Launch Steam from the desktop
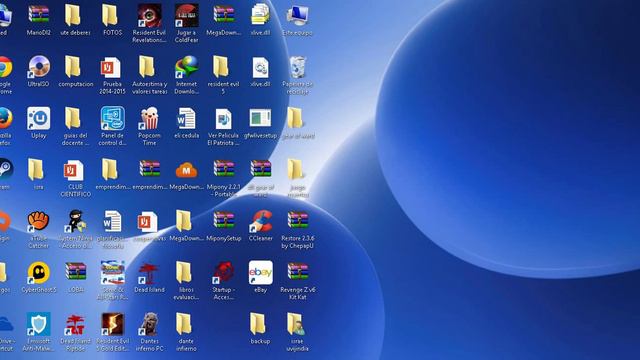This screenshot has width=640, height=360. coord(6,169)
